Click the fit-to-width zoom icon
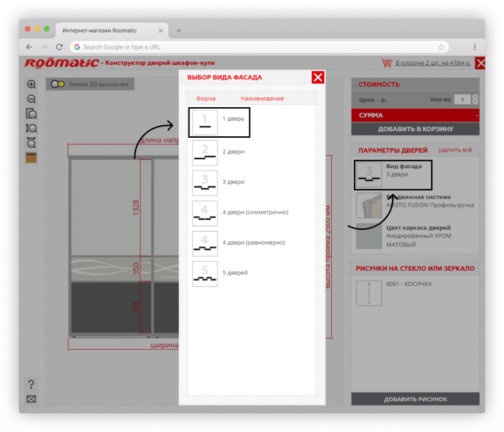The image size is (504, 432). (31, 143)
